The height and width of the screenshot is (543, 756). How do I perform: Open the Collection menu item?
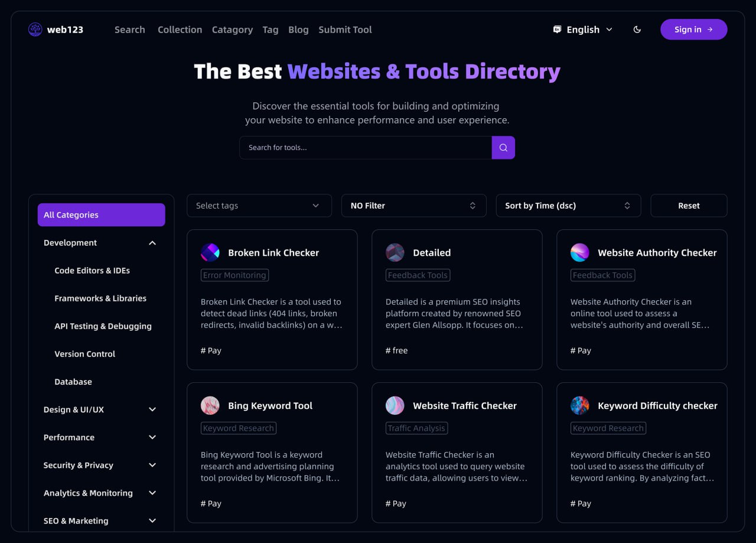180,30
